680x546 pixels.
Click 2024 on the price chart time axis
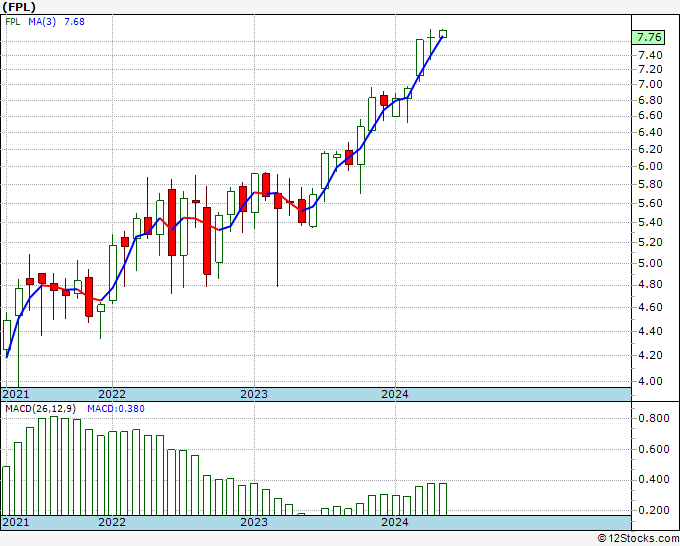tap(395, 394)
